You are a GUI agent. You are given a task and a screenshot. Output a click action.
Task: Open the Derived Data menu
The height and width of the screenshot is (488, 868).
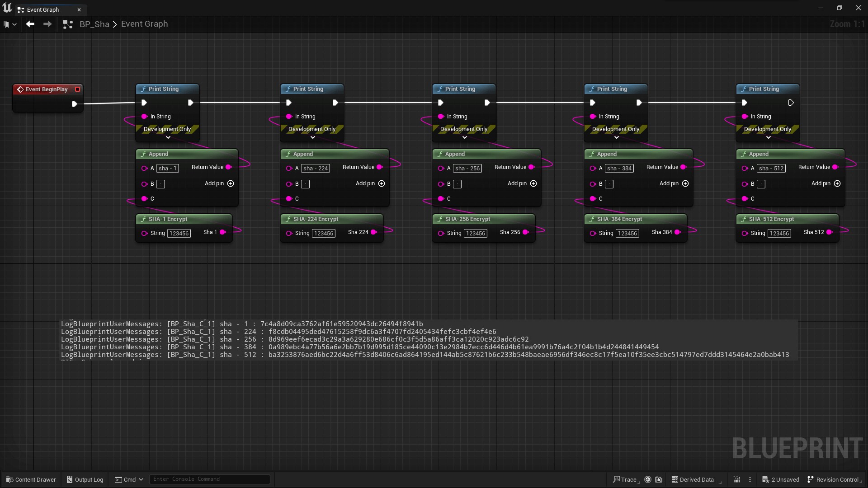tap(693, 479)
